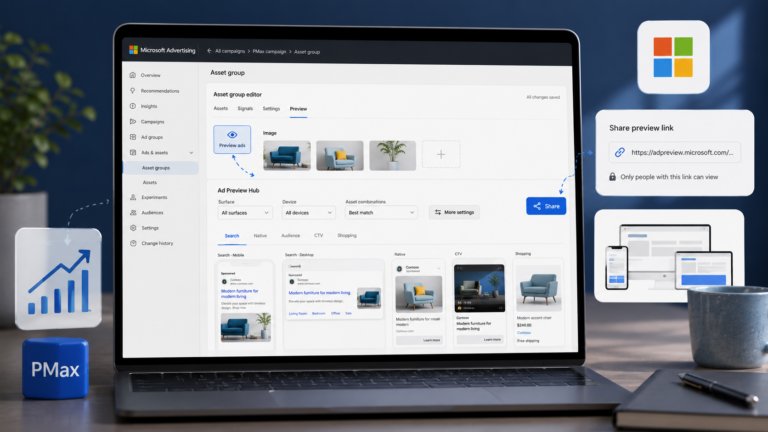Click the More settings button
This screenshot has height=432, width=768.
click(455, 212)
